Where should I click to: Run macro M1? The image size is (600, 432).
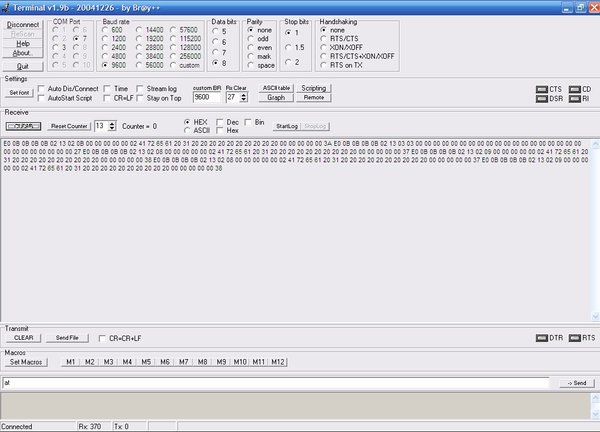click(70, 362)
